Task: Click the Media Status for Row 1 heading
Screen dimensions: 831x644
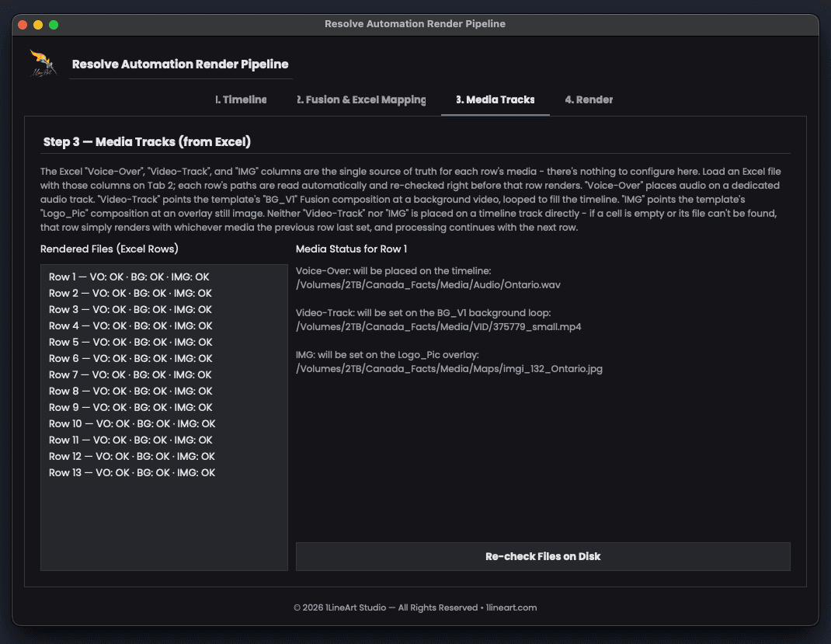Action: click(x=351, y=249)
